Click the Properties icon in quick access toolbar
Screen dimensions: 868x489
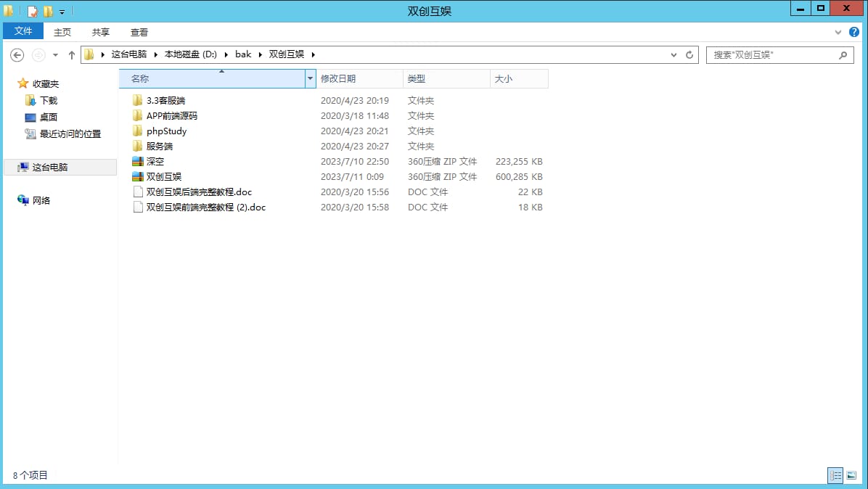tap(33, 12)
